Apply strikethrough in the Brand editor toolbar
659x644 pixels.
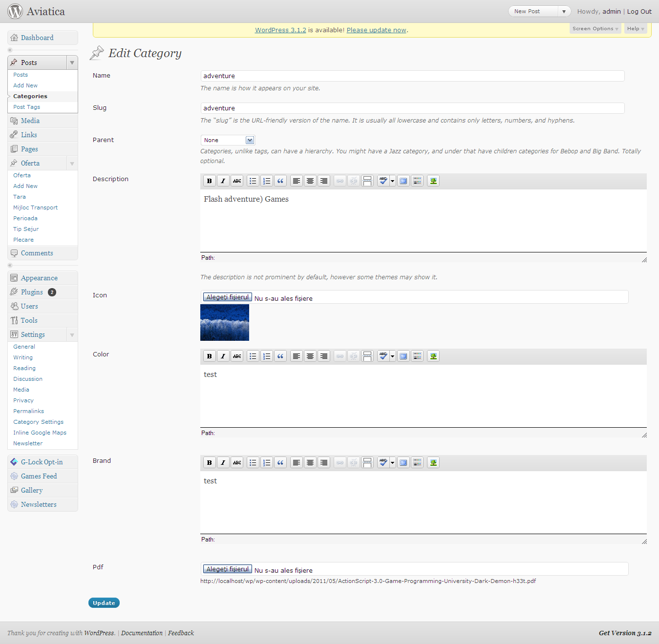pyautogui.click(x=237, y=463)
